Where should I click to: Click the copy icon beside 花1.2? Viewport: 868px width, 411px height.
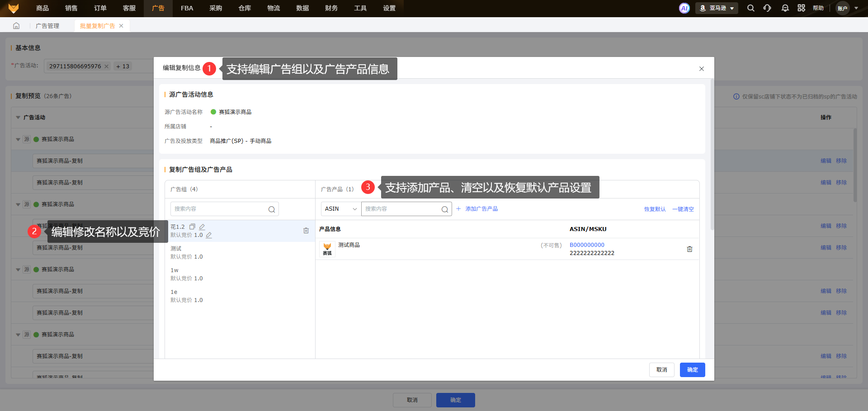tap(192, 227)
